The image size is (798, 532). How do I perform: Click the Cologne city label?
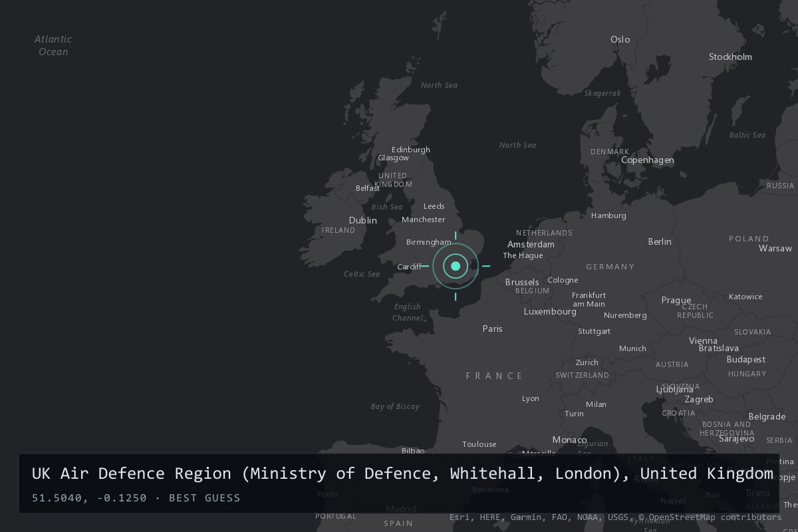click(x=563, y=280)
